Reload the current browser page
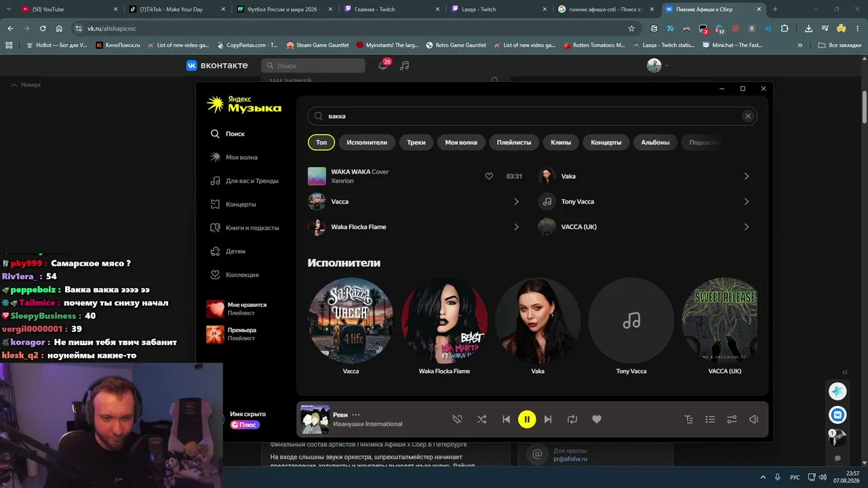Viewport: 868px width, 488px height. pos(43,28)
